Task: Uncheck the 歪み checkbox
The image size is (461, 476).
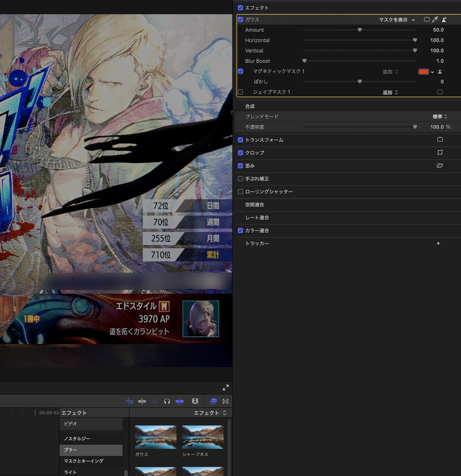Action: coord(240,166)
